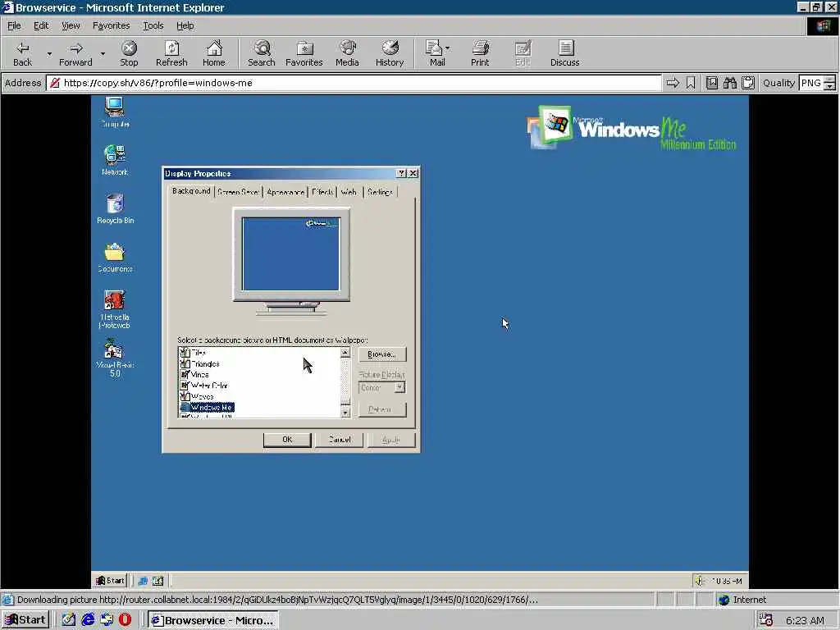Open the Help menu

tap(185, 25)
